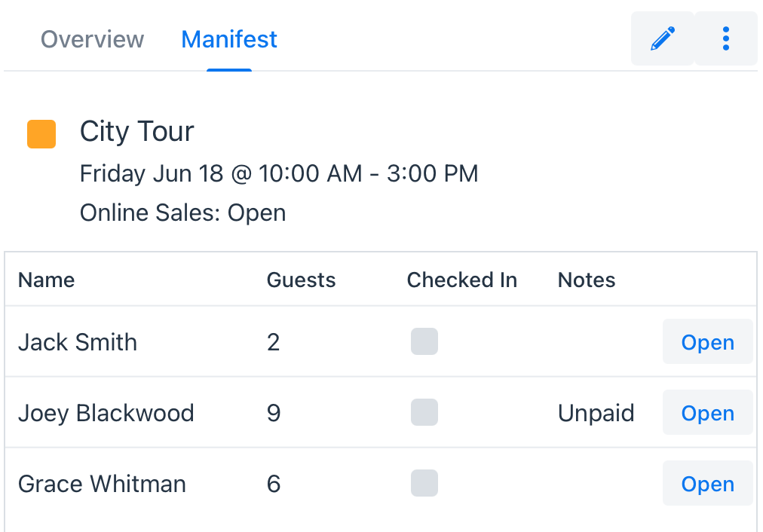Click the Unpaid note for Joey Blackwood
This screenshot has width=763, height=532.
[x=596, y=414]
